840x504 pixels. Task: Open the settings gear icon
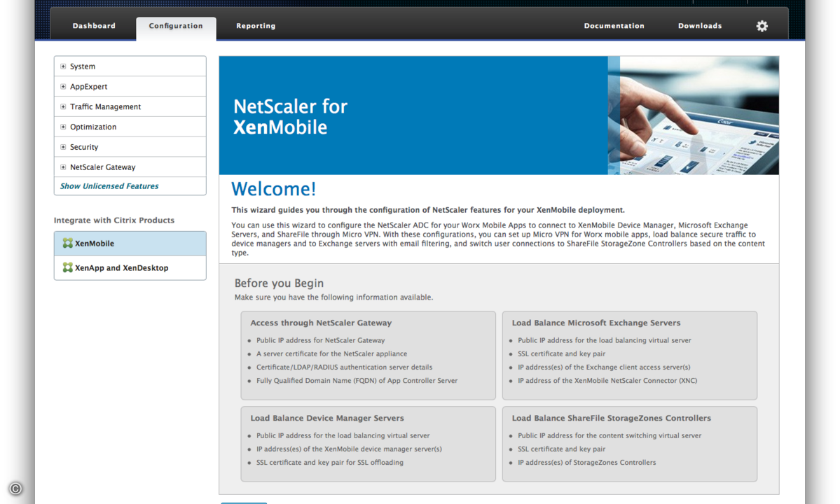click(x=762, y=26)
